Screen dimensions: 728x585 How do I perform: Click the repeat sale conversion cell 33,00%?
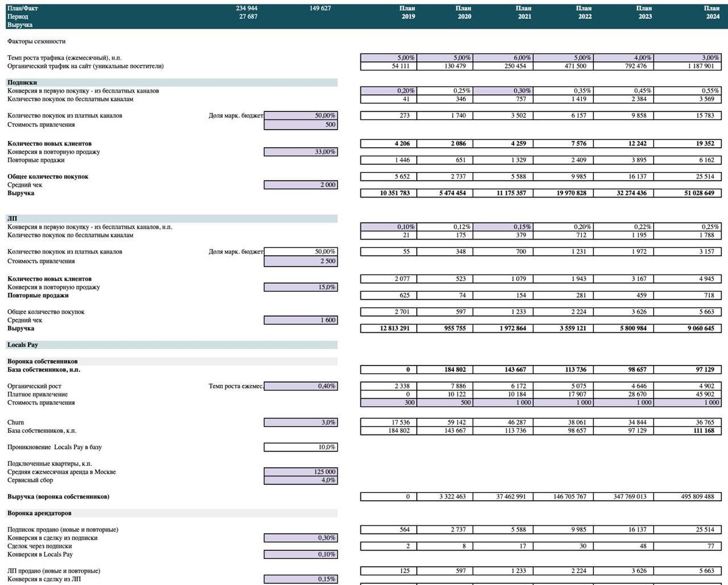[301, 152]
